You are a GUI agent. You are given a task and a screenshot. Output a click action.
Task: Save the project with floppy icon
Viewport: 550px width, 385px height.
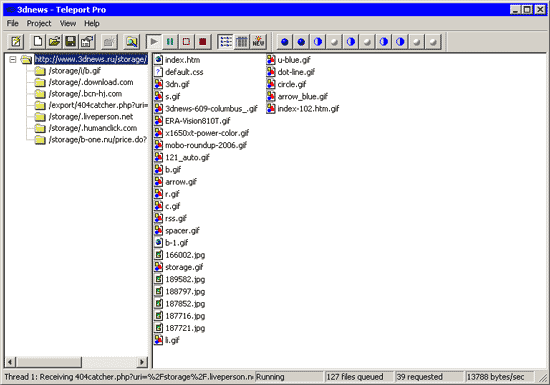coord(71,42)
